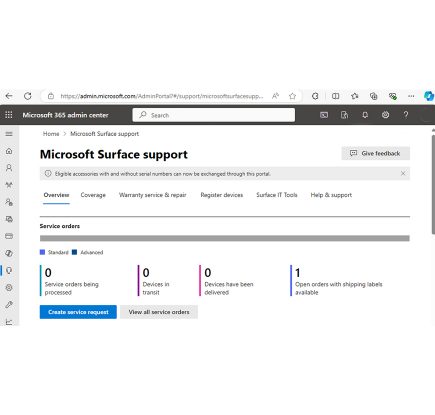435x415 pixels.
Task: Toggle split screen icon
Action: click(x=336, y=96)
